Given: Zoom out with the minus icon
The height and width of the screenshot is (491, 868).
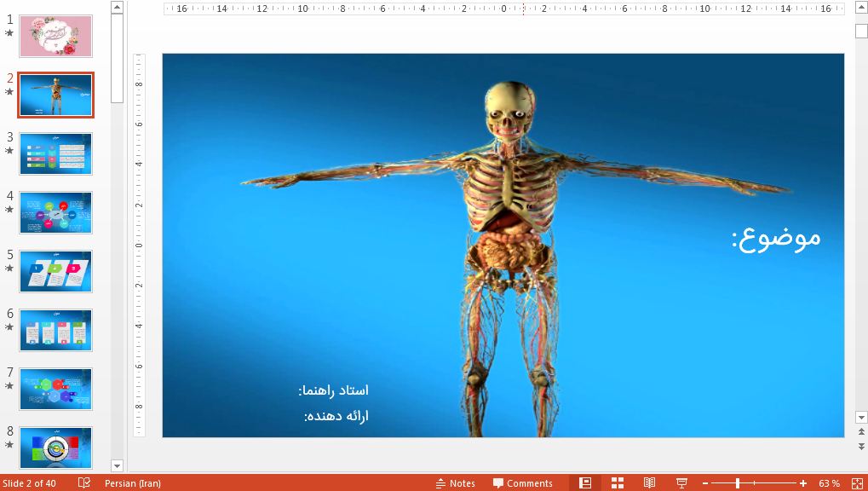Looking at the screenshot, I should click(x=705, y=482).
